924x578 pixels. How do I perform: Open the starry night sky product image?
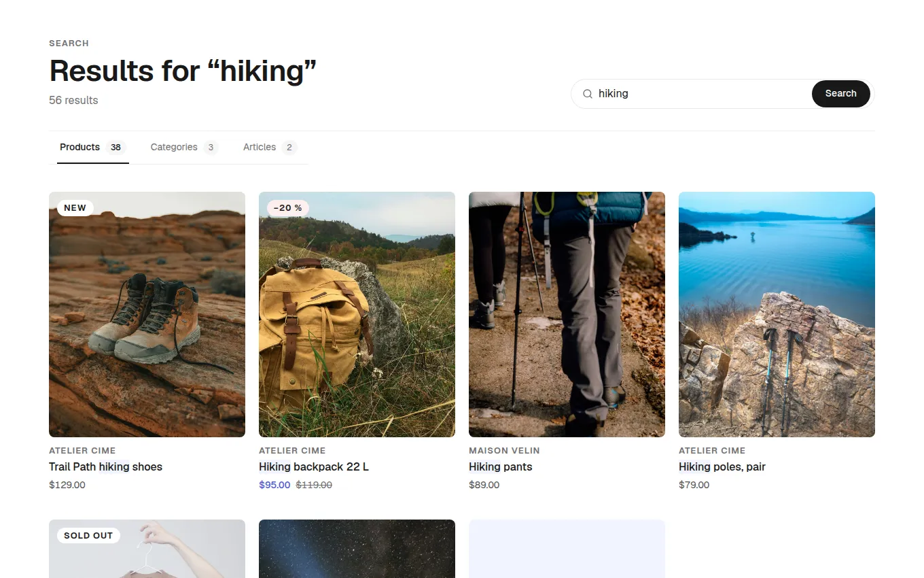[357, 549]
